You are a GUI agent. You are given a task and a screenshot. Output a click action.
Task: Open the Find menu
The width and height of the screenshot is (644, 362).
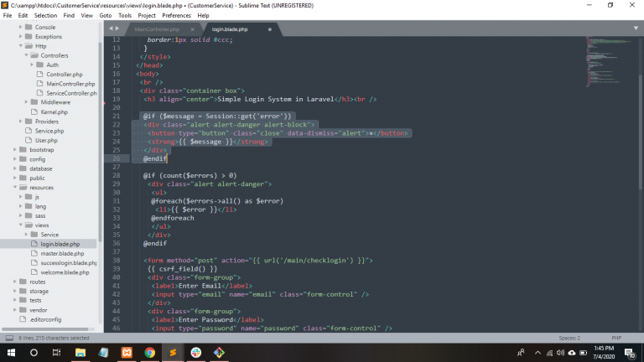69,15
